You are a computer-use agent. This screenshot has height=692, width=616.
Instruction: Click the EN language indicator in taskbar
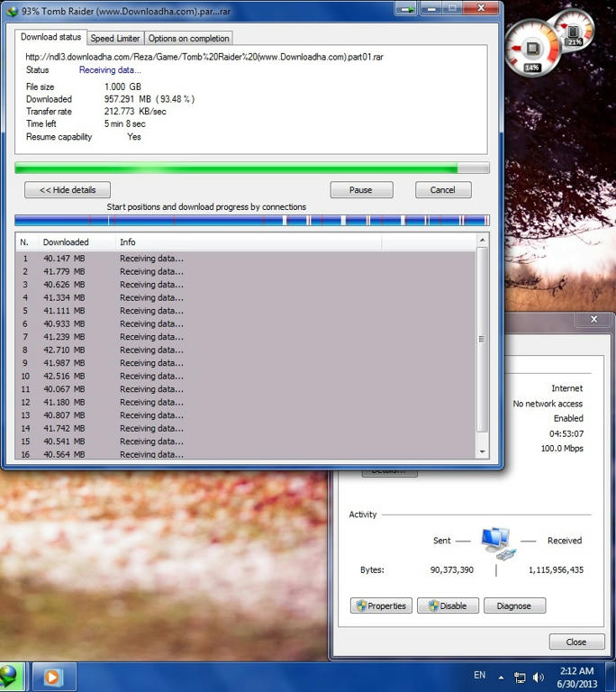480,675
